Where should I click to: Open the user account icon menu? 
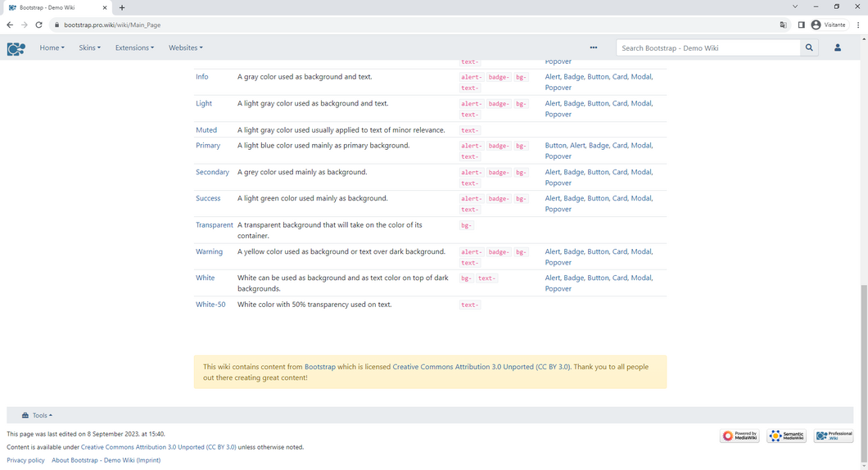click(838, 48)
